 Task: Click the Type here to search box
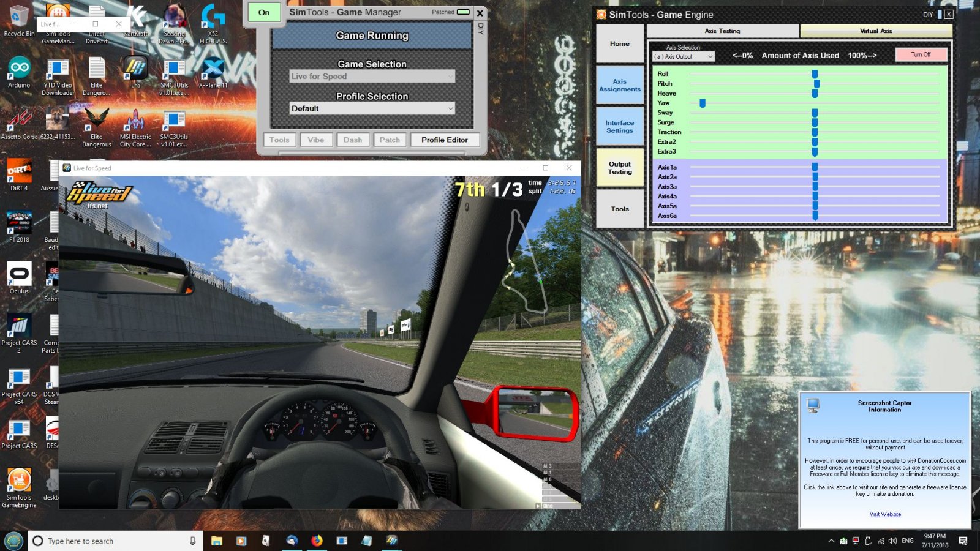click(x=115, y=541)
